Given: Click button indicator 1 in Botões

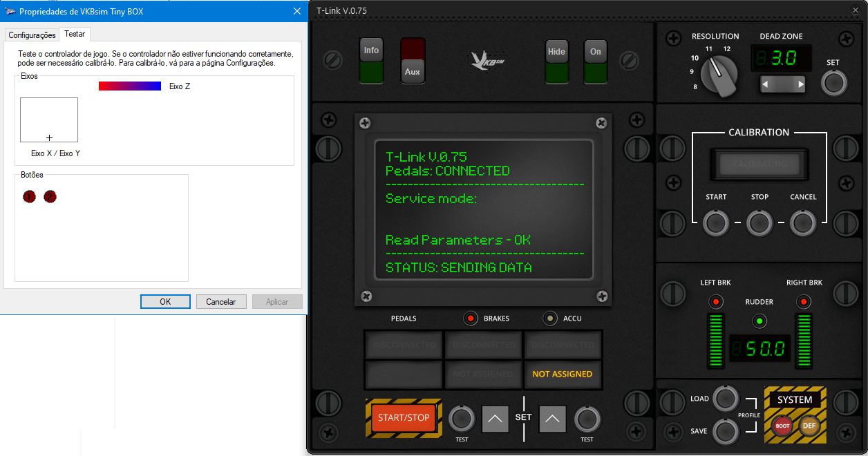Looking at the screenshot, I should pyautogui.click(x=29, y=197).
